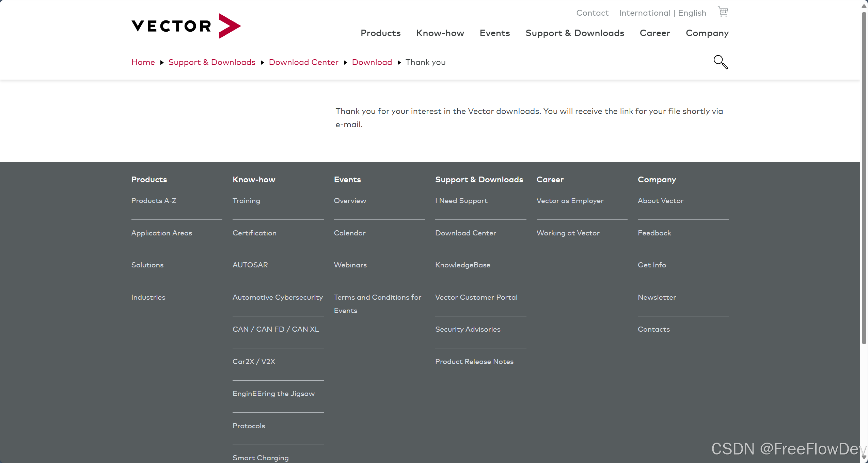The width and height of the screenshot is (868, 463).
Task: Click the scrollbar down arrow
Action: (864, 458)
